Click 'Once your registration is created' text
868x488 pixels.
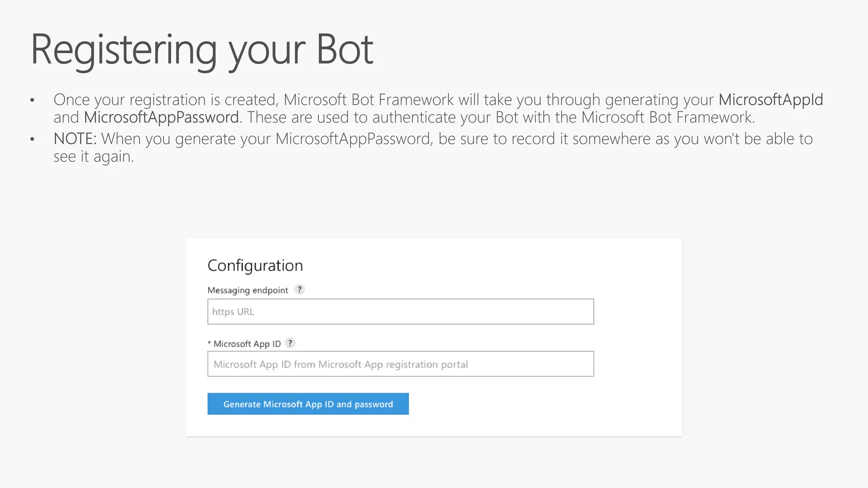point(165,100)
